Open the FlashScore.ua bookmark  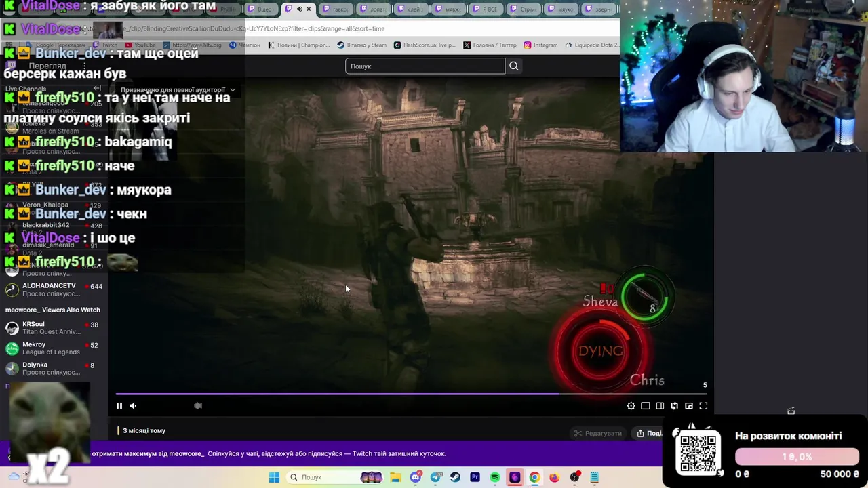tap(424, 45)
